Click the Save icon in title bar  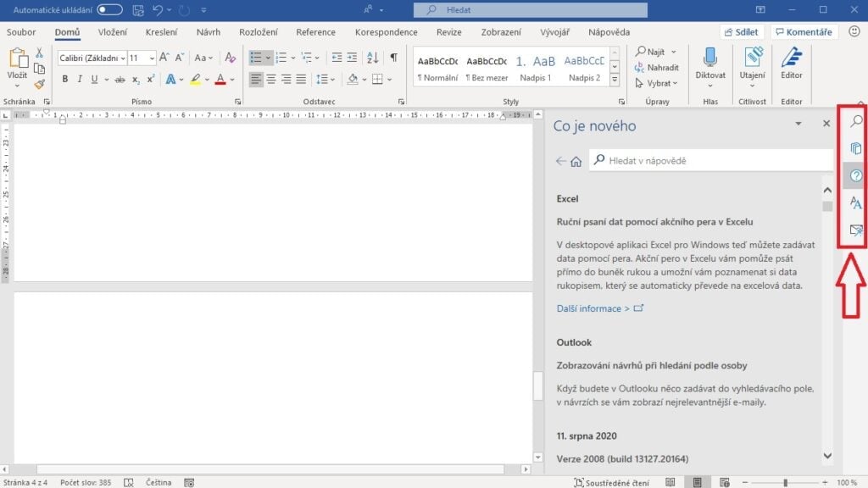(x=138, y=10)
